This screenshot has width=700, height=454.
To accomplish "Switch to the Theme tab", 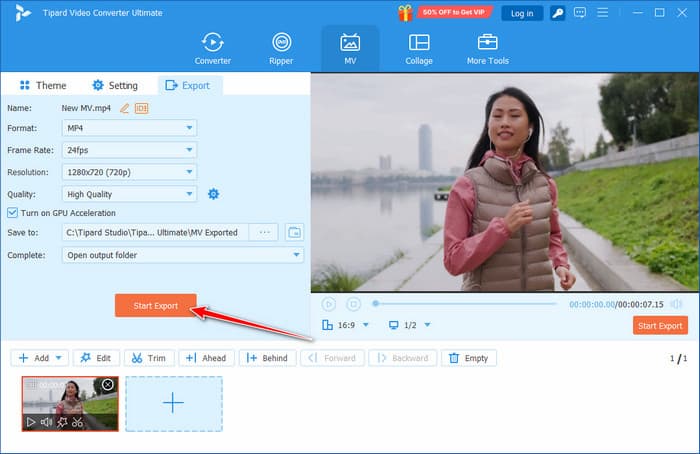I will click(42, 86).
